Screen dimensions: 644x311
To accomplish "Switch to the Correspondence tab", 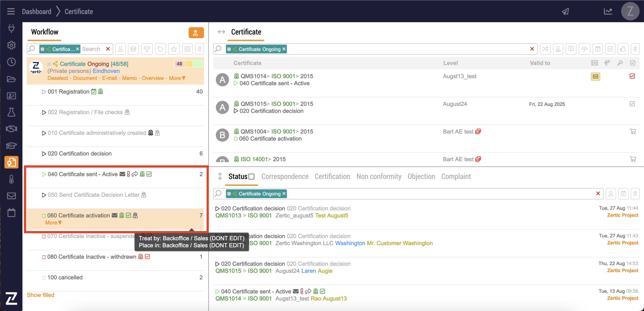I will [285, 176].
